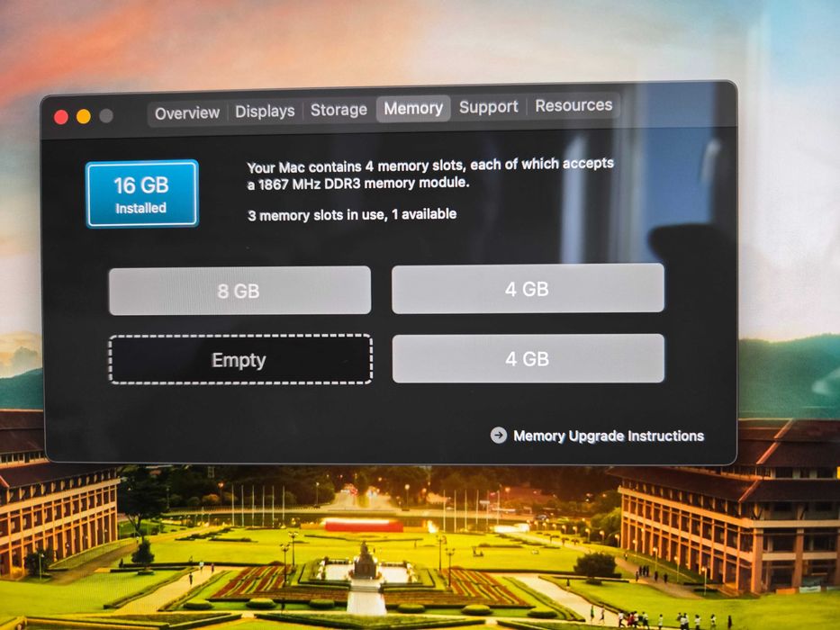Open the Displays tab
840x630 pixels.
pos(265,112)
